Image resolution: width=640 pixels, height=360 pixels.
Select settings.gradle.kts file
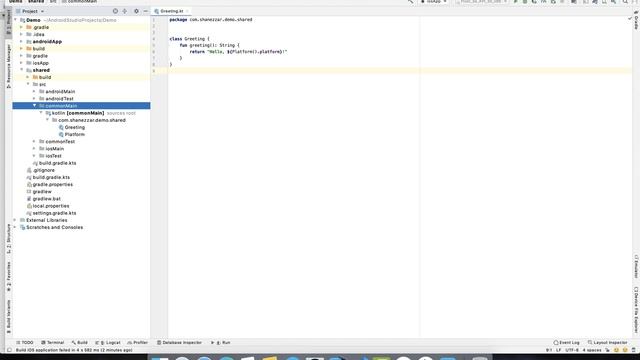(54, 213)
